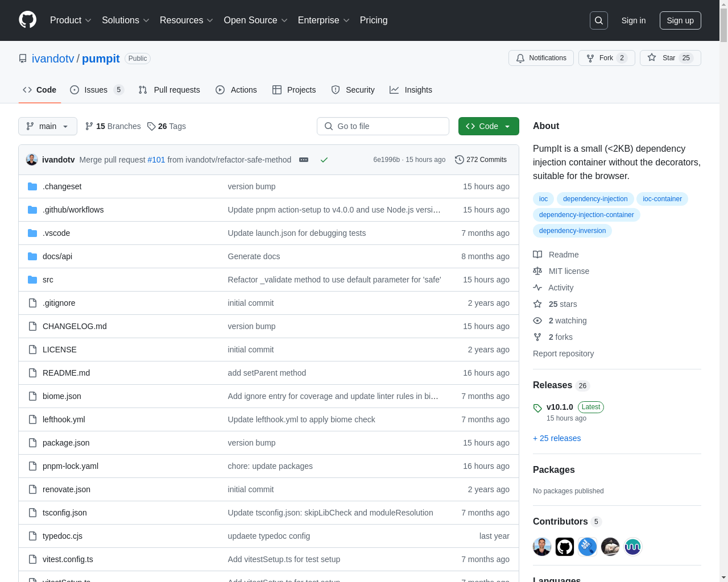Open the main branch dropdown
Image resolution: width=728 pixels, height=582 pixels.
[48, 126]
